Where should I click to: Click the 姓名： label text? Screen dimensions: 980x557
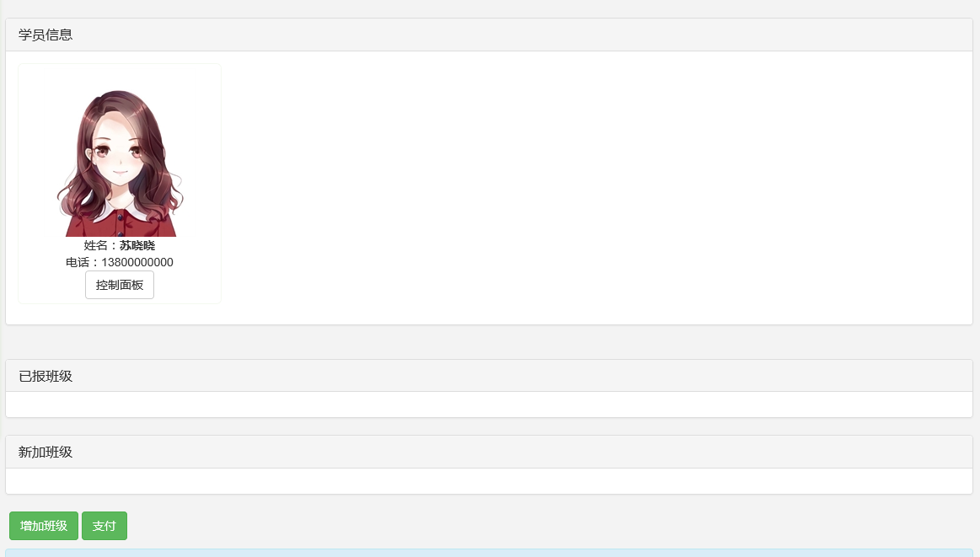click(101, 246)
